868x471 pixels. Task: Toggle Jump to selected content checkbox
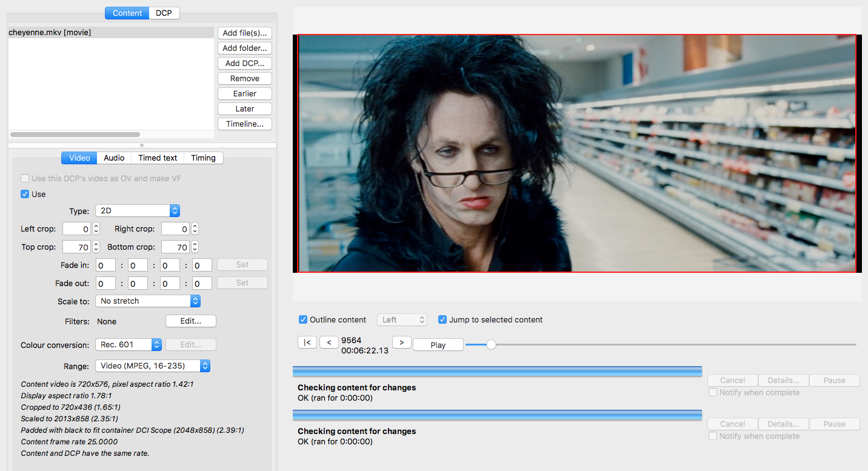(x=442, y=319)
